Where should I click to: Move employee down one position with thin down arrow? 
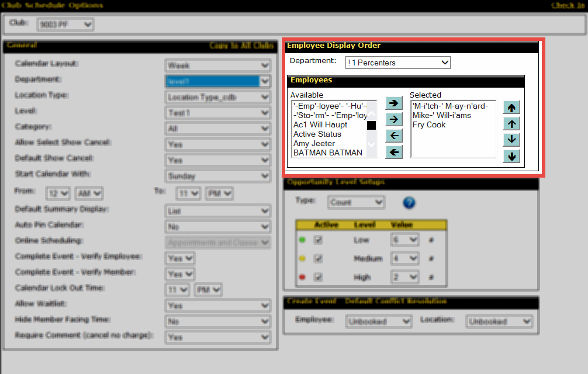tap(511, 140)
